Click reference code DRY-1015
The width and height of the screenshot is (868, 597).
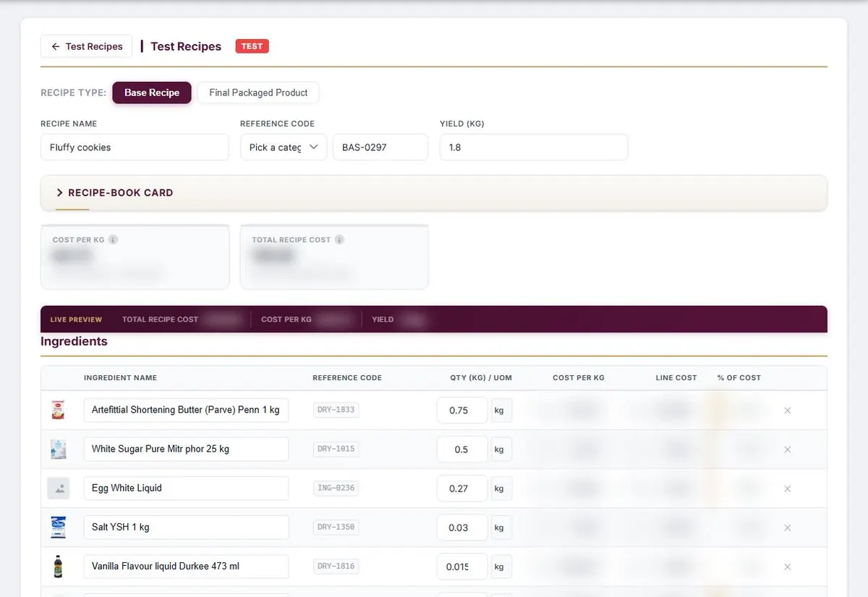click(x=336, y=449)
